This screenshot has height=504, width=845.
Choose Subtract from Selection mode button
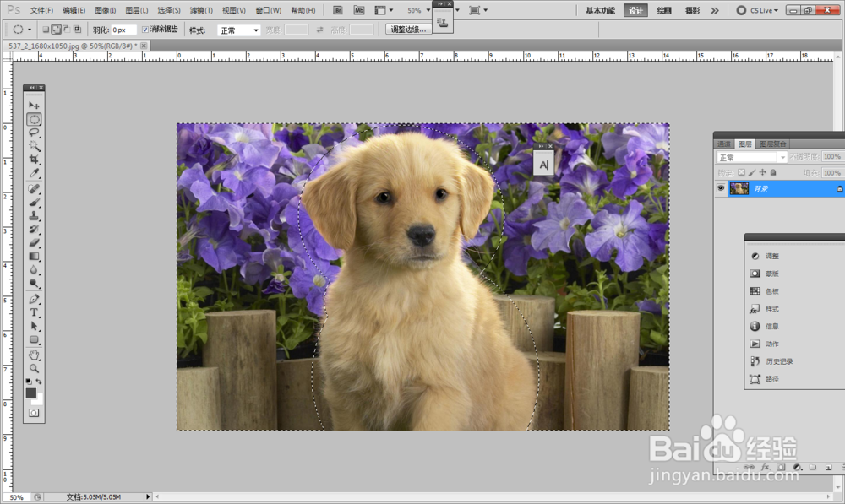click(66, 30)
